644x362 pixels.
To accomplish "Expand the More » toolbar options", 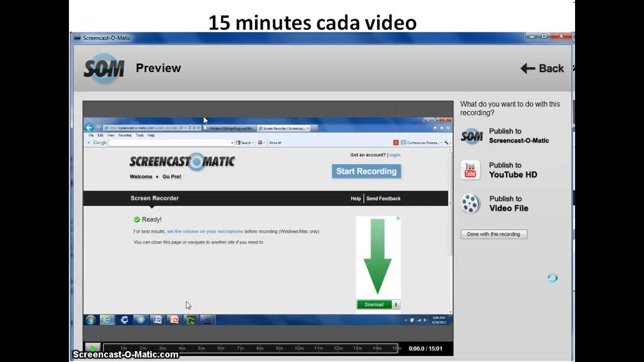I will point(275,143).
